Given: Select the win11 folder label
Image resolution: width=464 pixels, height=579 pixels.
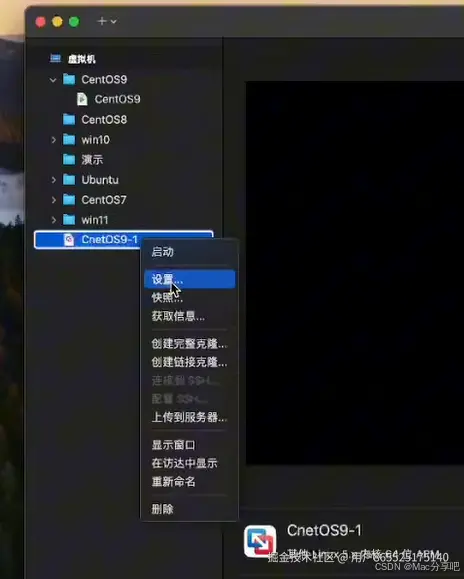Looking at the screenshot, I should point(95,220).
